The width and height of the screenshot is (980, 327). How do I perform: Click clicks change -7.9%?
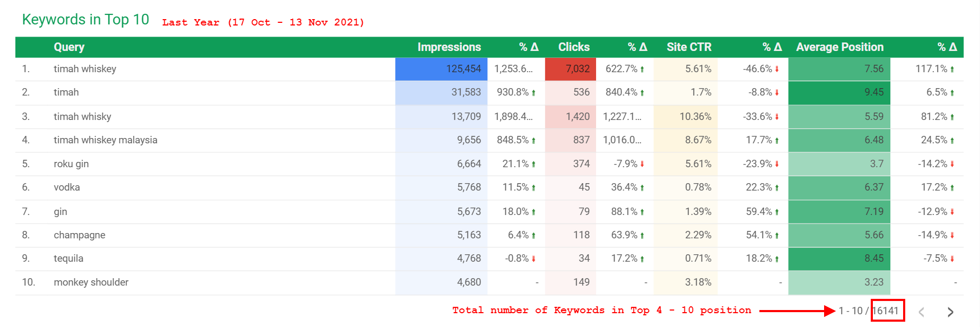click(x=626, y=164)
